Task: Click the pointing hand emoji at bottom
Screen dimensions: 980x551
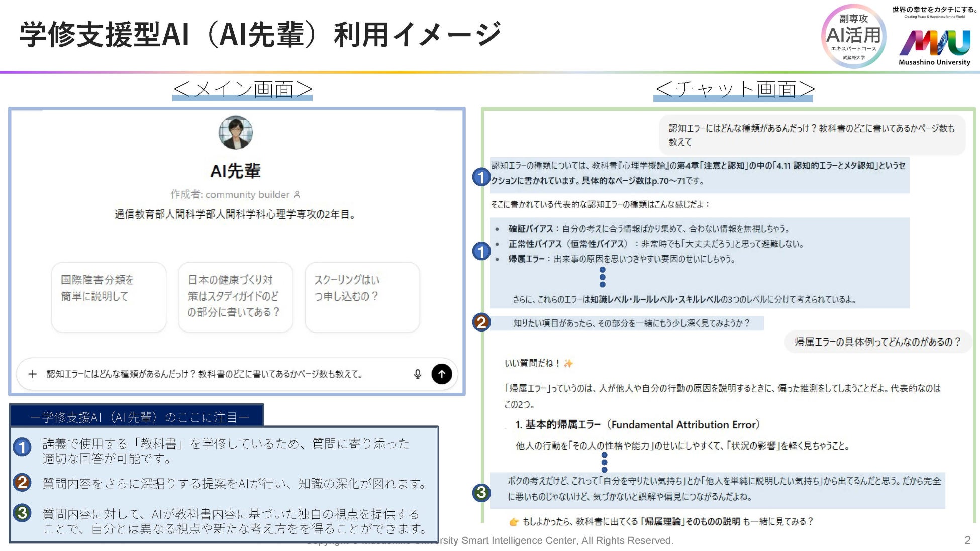Action: 514,522
